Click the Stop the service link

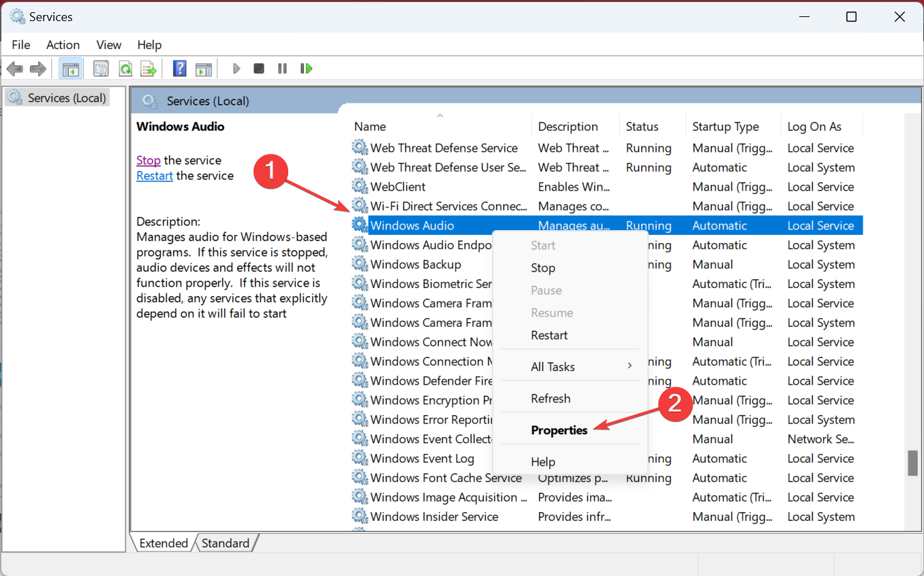pyautogui.click(x=149, y=161)
